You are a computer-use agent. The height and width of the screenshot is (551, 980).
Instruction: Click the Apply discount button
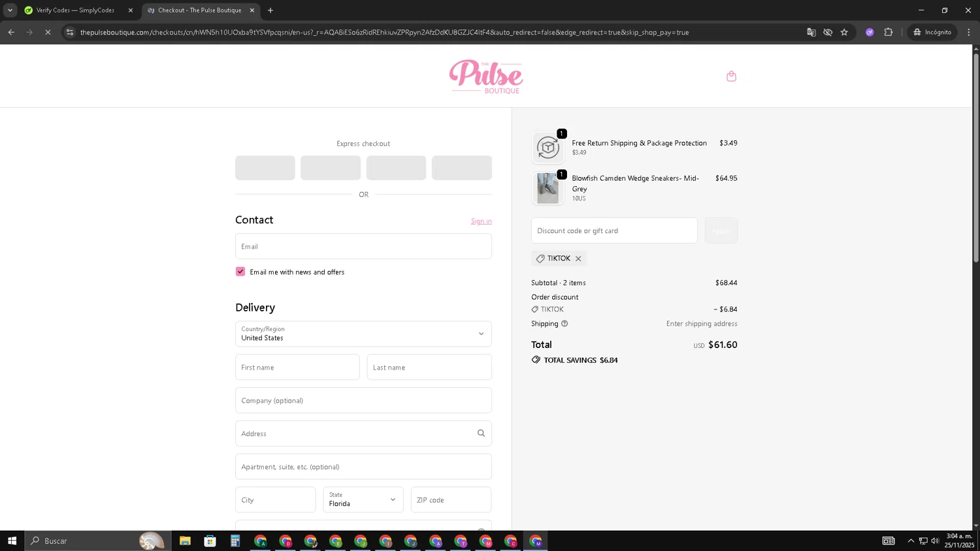click(721, 230)
